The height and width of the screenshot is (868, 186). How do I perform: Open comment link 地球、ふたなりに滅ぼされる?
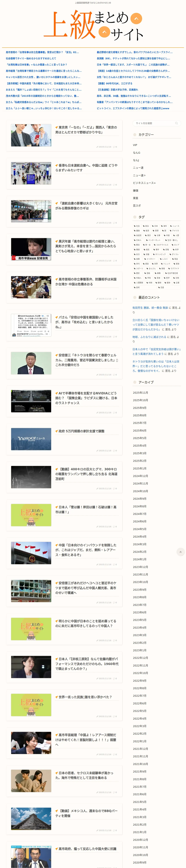pyautogui.click(x=149, y=337)
